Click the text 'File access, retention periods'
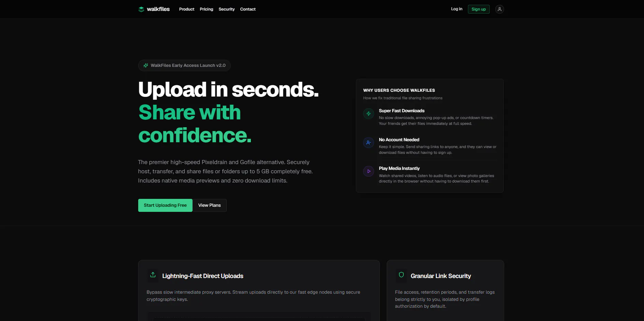This screenshot has height=321, width=644. pos(445,299)
